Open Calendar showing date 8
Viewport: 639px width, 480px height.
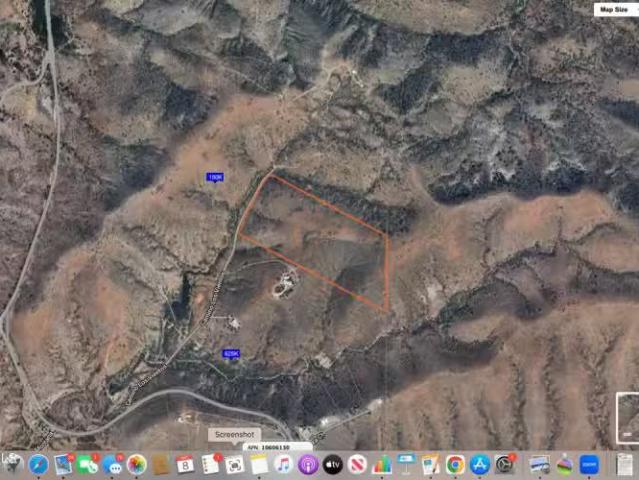pyautogui.click(x=185, y=464)
